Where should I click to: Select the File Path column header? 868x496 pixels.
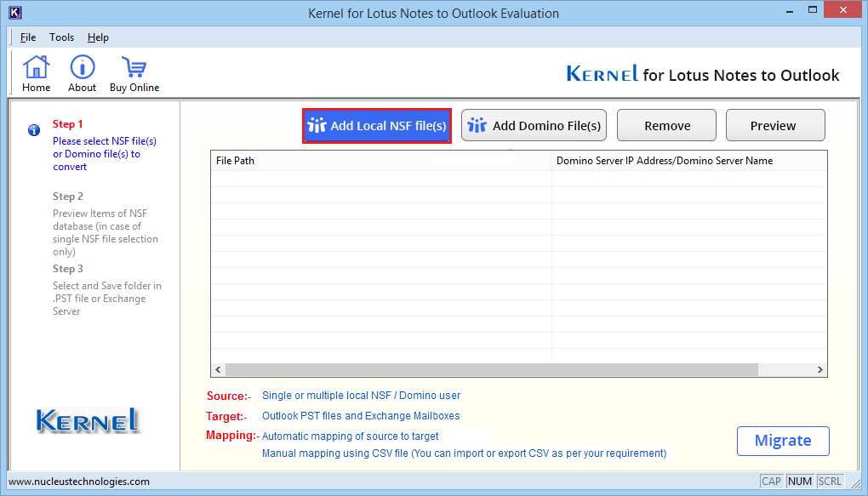tap(381, 161)
